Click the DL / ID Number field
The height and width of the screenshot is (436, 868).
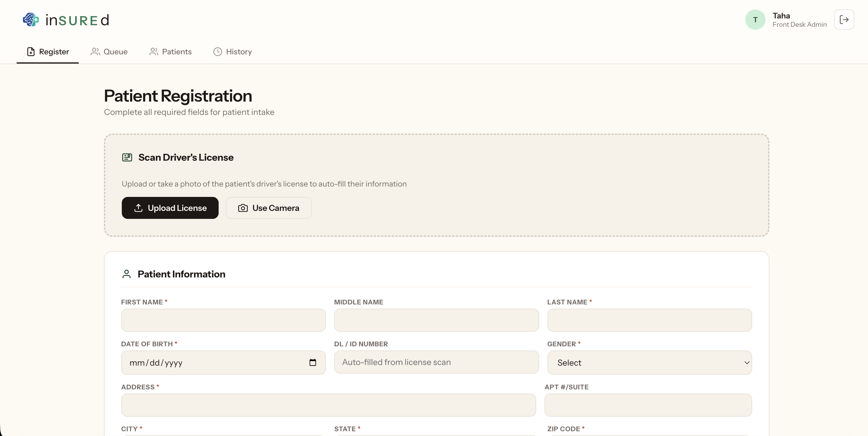click(436, 362)
